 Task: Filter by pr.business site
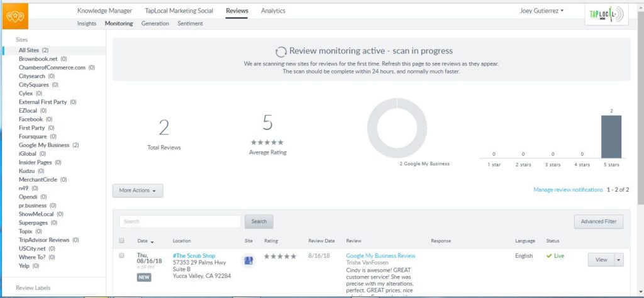37,205
